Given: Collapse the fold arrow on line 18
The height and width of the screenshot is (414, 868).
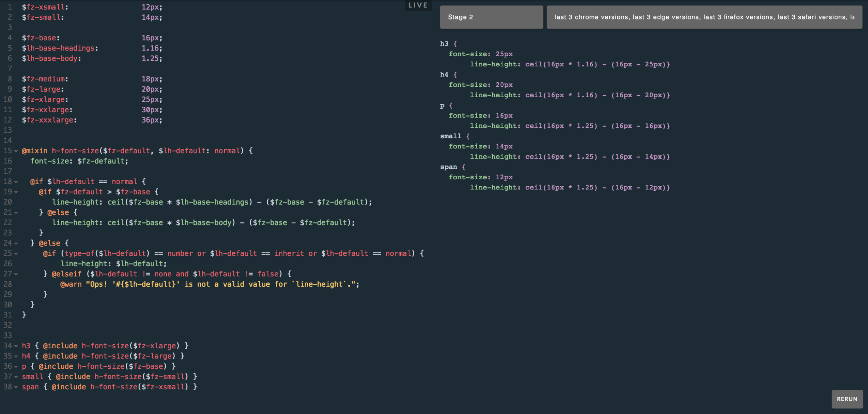Looking at the screenshot, I should [16, 182].
